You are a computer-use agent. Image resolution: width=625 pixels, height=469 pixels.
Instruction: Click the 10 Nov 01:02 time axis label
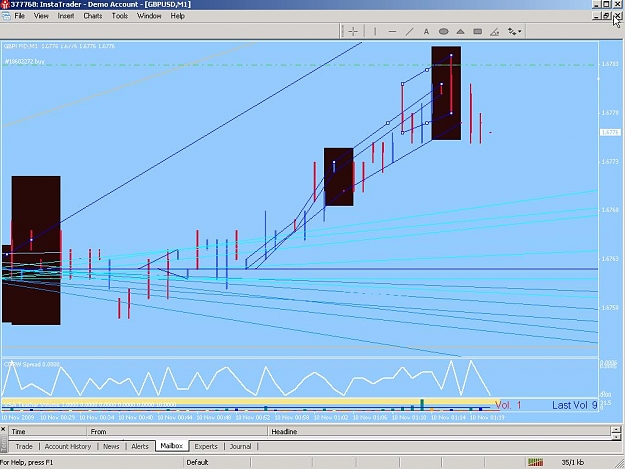pyautogui.click(x=331, y=417)
